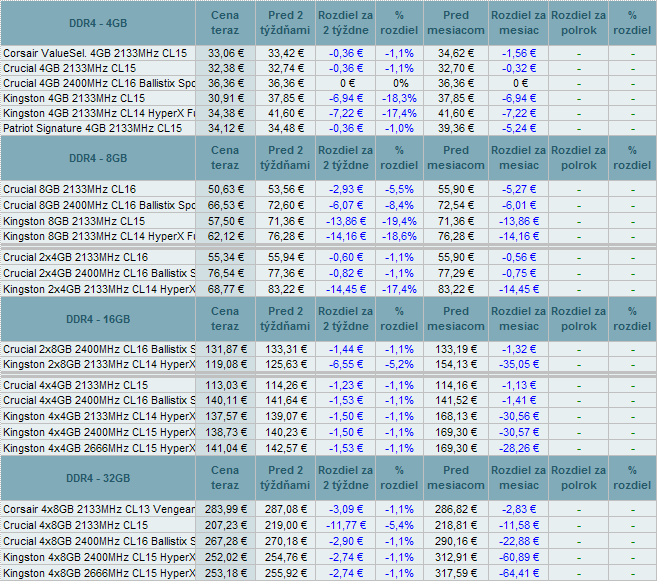Click Kingston 4x8GB 2666MHz CL15 HyperX name
This screenshot has width=657, height=581.
click(x=99, y=573)
